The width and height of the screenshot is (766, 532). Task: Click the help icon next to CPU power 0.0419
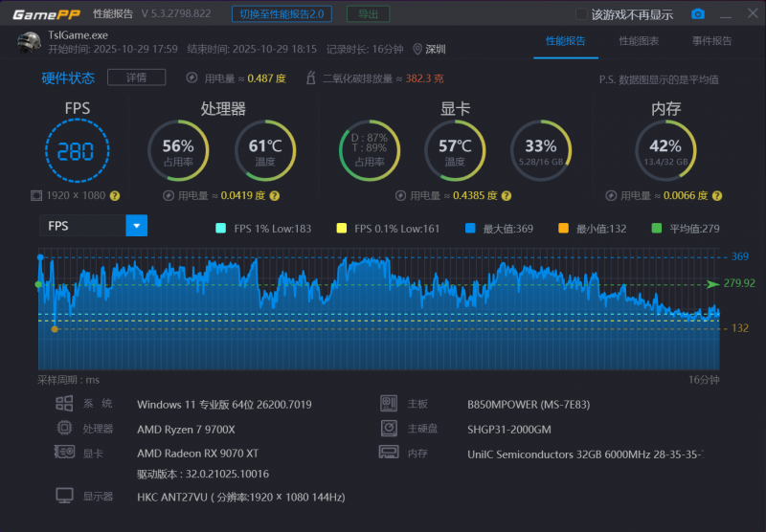pyautogui.click(x=274, y=195)
